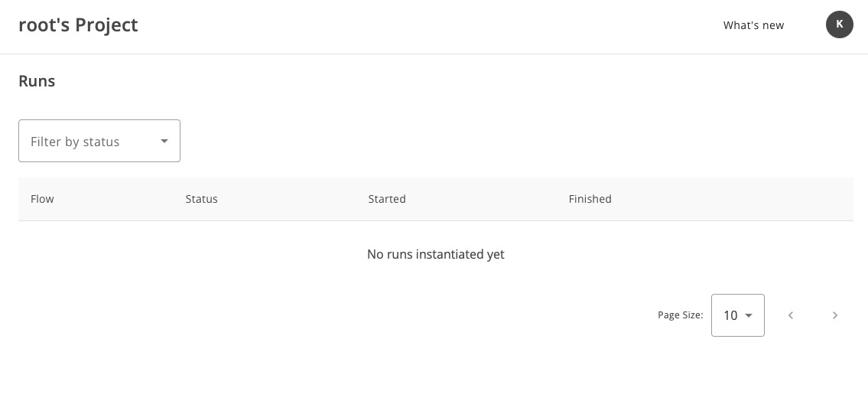Viewport: 868px width, 401px height.
Task: Click the Runs page heading
Action: pyautogui.click(x=37, y=81)
